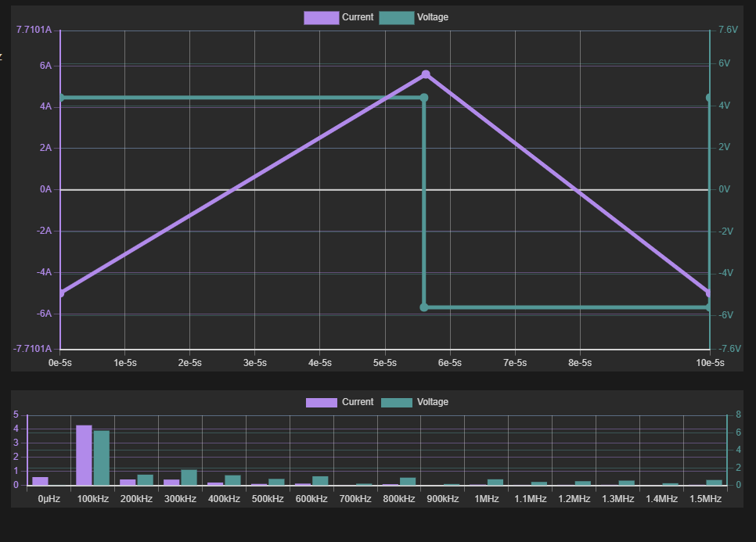
Task: Click purple Current swatch in the bottom chart legend
Action: point(322,402)
